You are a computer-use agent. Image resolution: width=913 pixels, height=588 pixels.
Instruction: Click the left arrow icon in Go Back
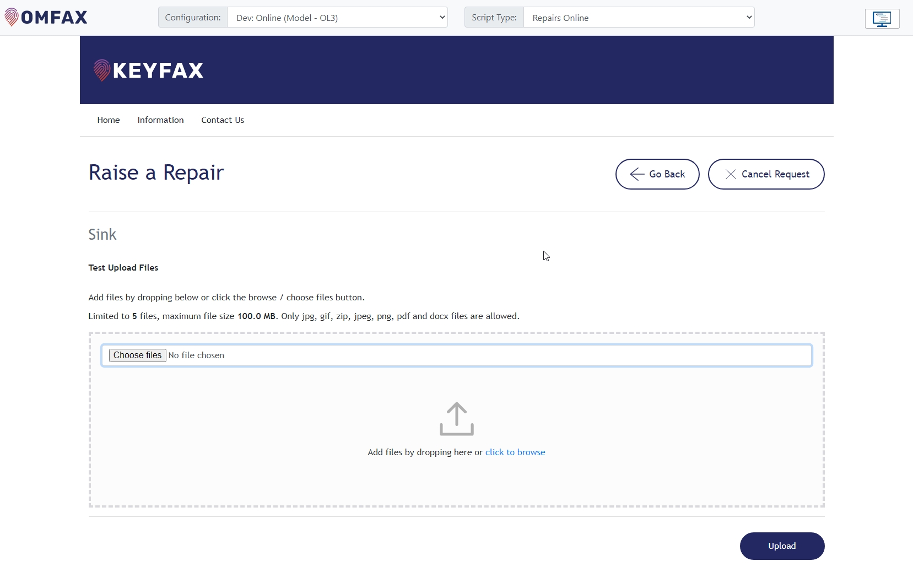(637, 174)
